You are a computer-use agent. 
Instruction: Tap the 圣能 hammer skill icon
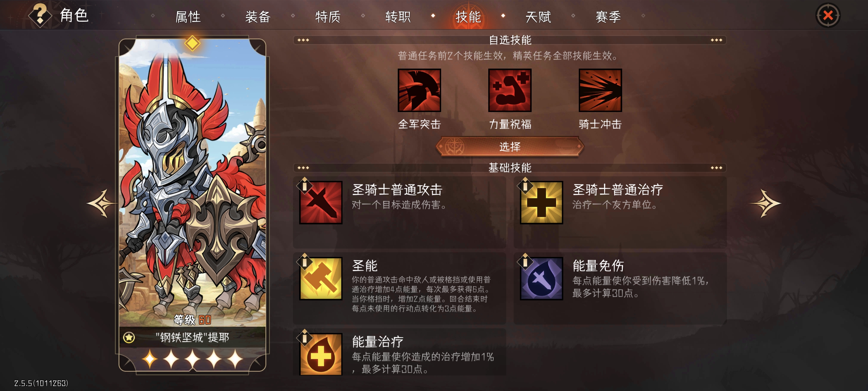click(321, 278)
